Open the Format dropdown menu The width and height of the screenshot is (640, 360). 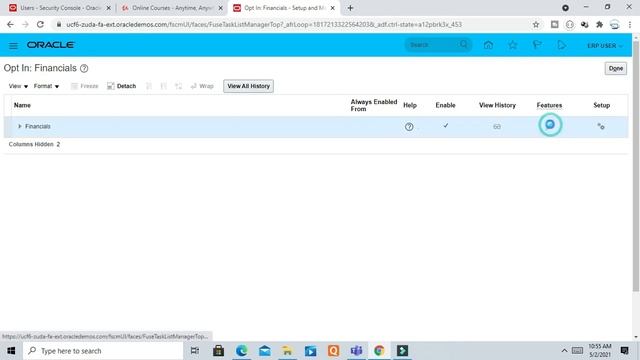coord(47,86)
